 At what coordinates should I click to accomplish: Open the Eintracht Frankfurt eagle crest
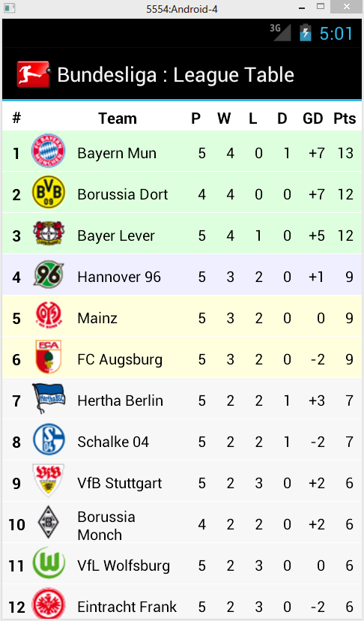pyautogui.click(x=48, y=604)
